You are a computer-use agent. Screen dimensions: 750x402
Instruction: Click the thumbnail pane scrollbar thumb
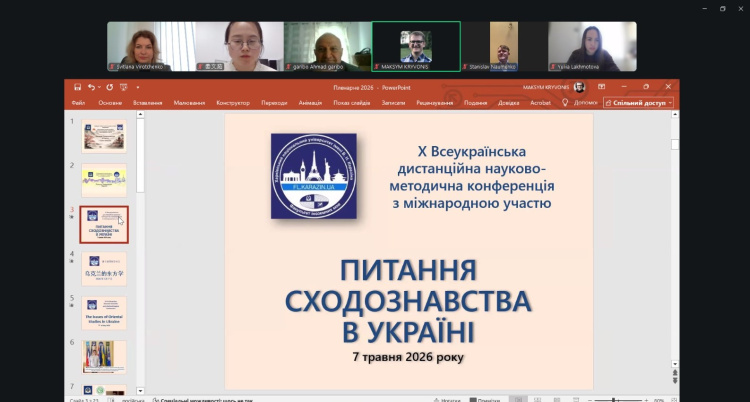[140, 155]
